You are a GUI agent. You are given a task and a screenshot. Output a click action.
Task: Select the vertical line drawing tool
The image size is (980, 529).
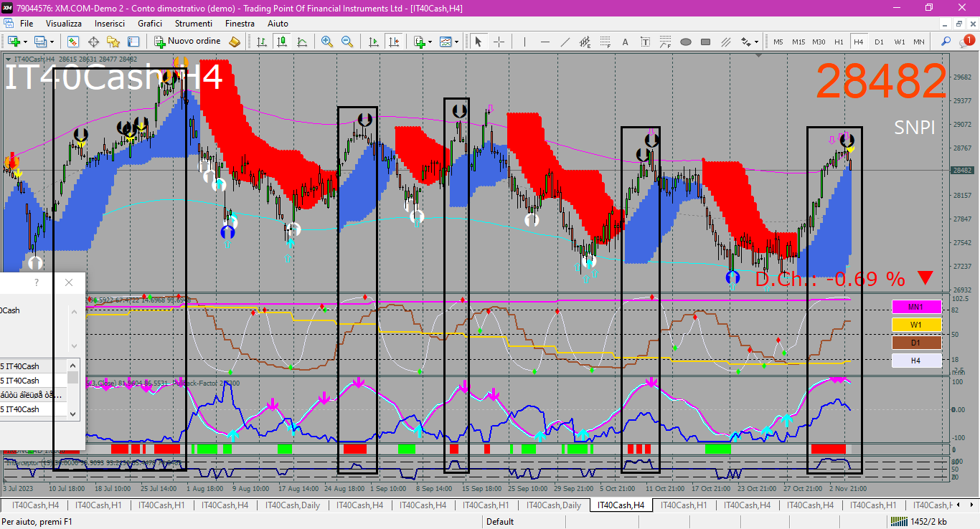(x=524, y=42)
